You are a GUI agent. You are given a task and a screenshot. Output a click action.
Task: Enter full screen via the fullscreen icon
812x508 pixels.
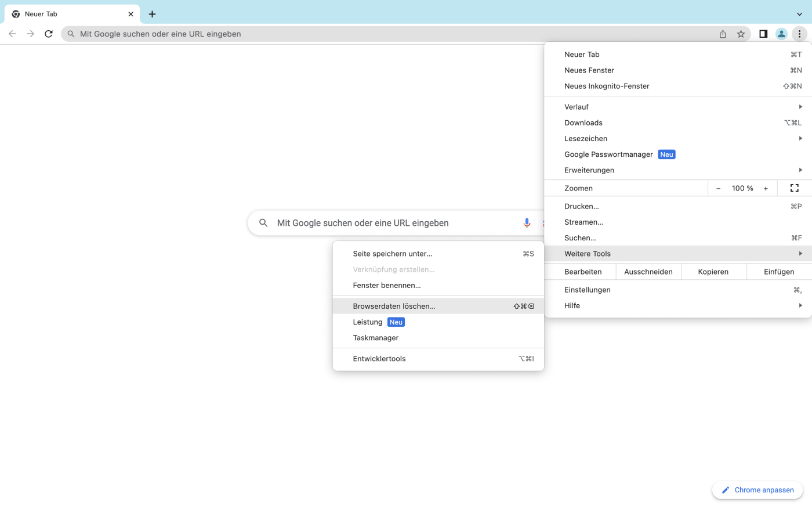click(794, 188)
